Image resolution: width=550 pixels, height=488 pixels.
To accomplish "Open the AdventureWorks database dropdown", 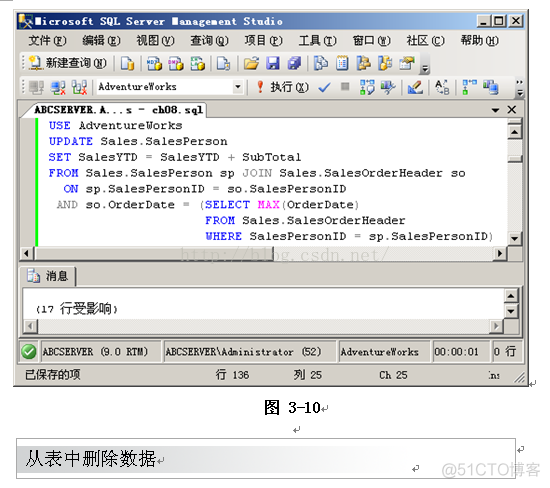I will [x=238, y=87].
